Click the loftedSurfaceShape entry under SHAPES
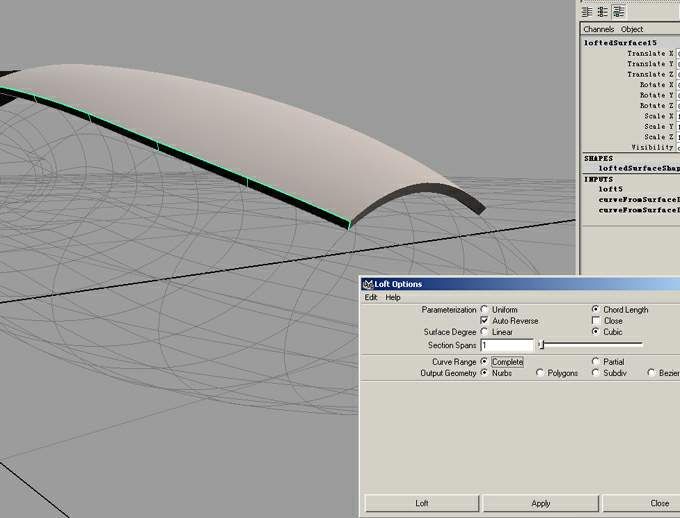680x518 pixels. click(x=639, y=168)
